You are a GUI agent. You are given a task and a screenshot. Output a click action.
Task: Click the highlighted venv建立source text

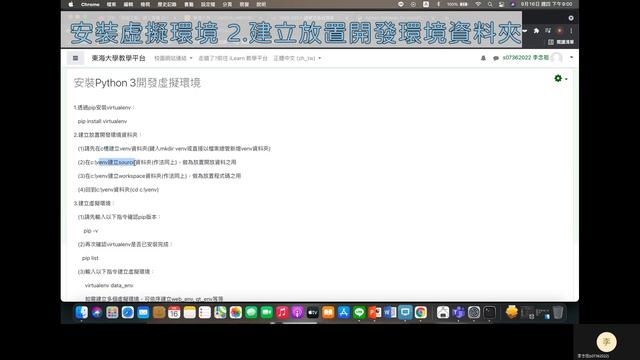pos(116,162)
